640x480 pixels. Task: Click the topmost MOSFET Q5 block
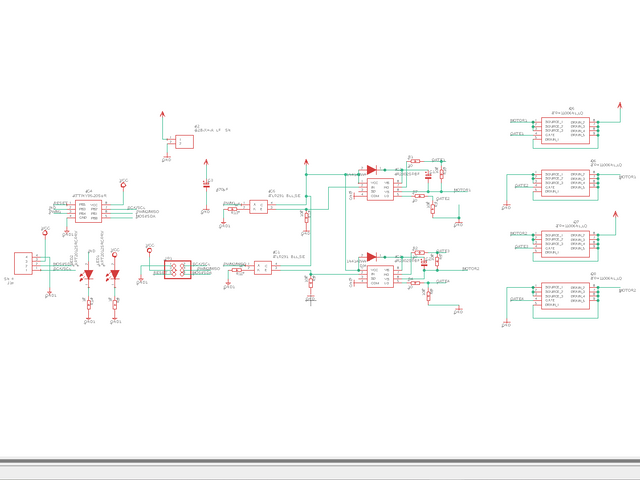(566, 130)
